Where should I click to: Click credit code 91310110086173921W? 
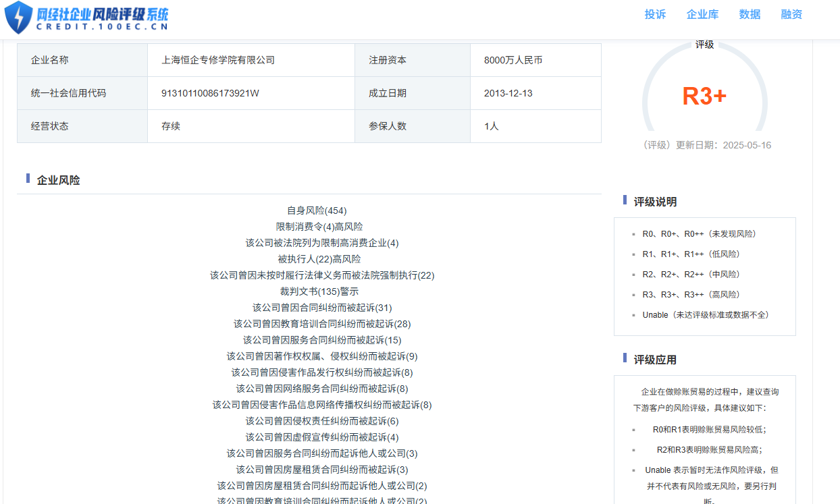[x=210, y=93]
